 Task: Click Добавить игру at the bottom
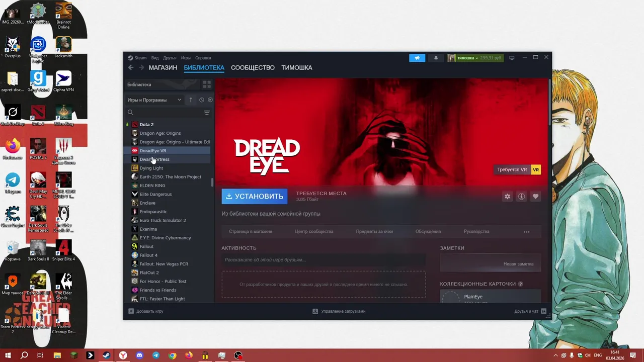[146, 311]
